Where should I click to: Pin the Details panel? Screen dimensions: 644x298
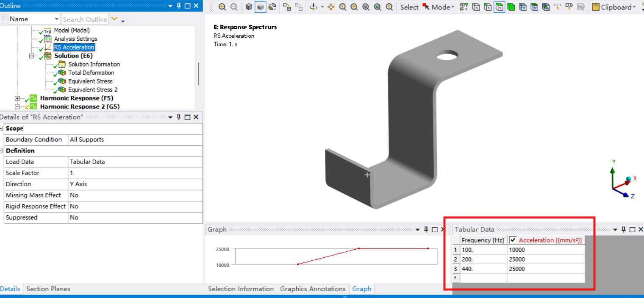(179, 117)
